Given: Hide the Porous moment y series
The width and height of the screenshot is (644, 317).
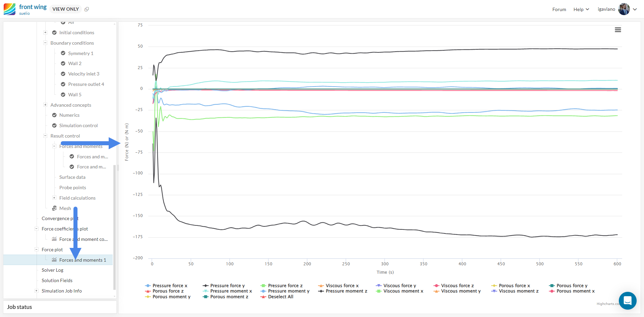Looking at the screenshot, I should (171, 297).
